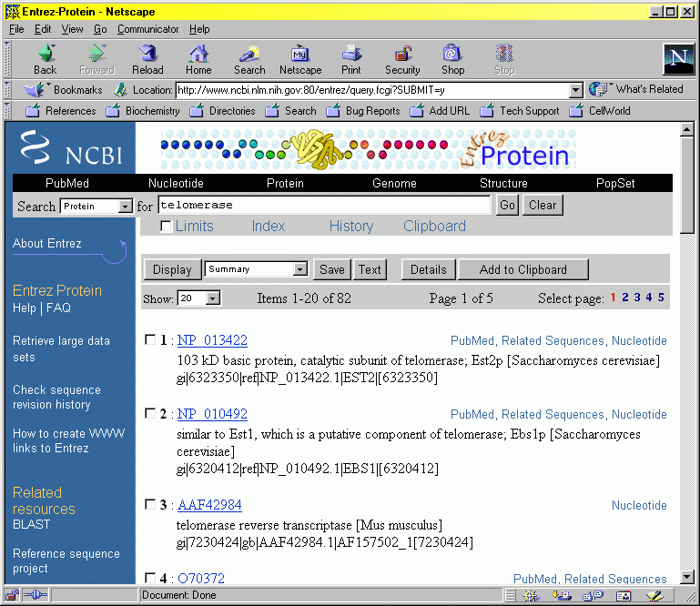Go to Home via the house icon
The height and width of the screenshot is (606, 700).
pyautogui.click(x=198, y=54)
